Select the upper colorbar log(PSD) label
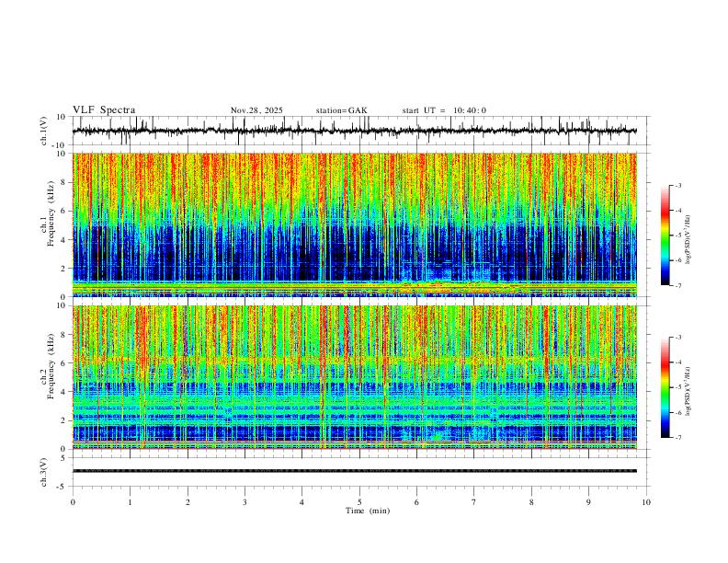Viewport: 728px width, 563px height. click(x=688, y=240)
